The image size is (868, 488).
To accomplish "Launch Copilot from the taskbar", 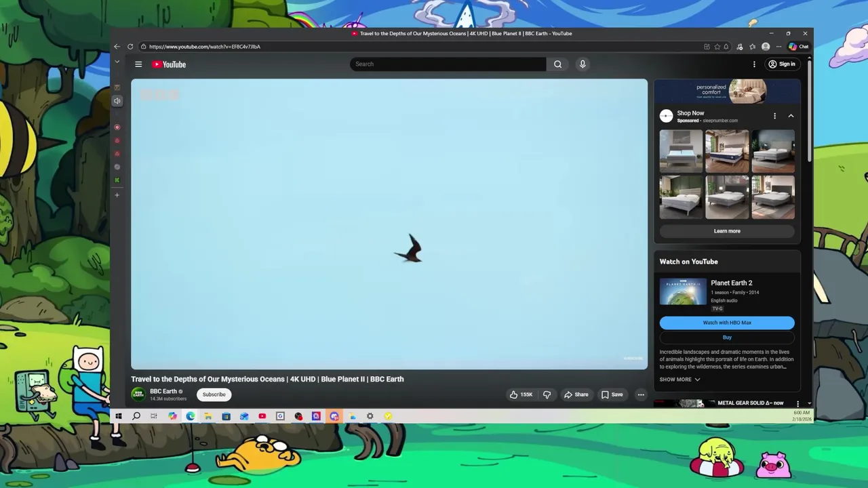I will pos(172,416).
